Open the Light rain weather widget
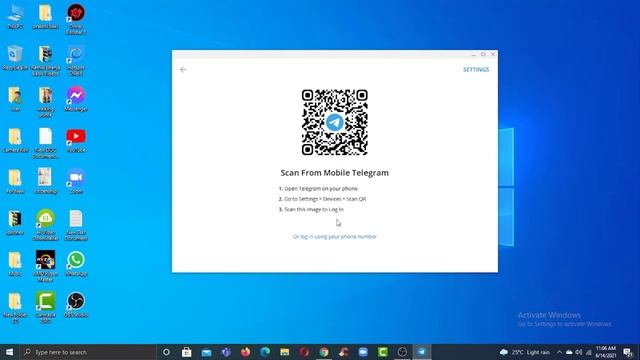The width and height of the screenshot is (640, 360). click(x=525, y=352)
